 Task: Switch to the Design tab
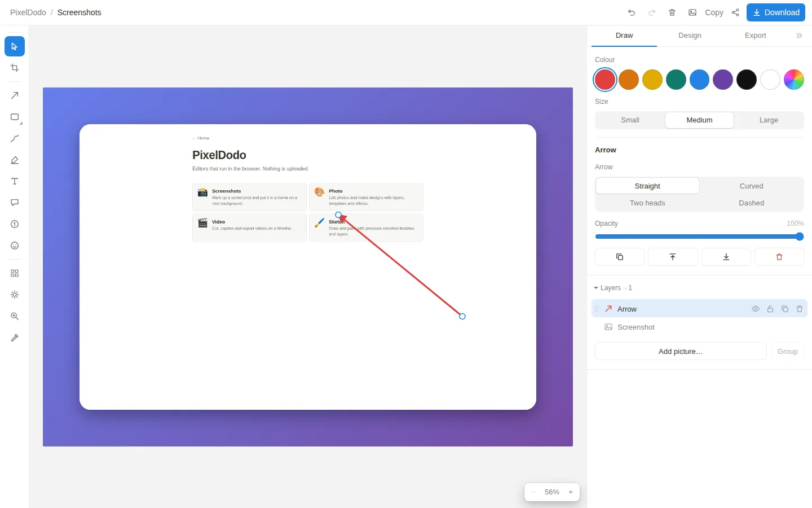(x=690, y=36)
